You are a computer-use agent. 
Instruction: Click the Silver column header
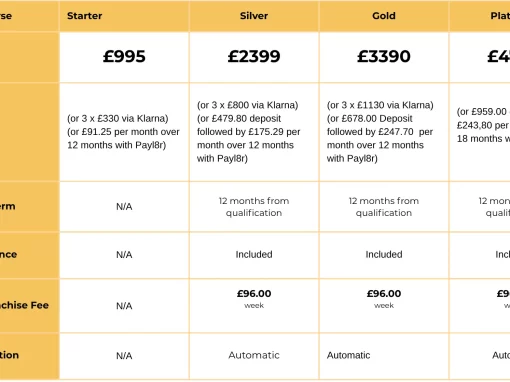pyautogui.click(x=254, y=16)
